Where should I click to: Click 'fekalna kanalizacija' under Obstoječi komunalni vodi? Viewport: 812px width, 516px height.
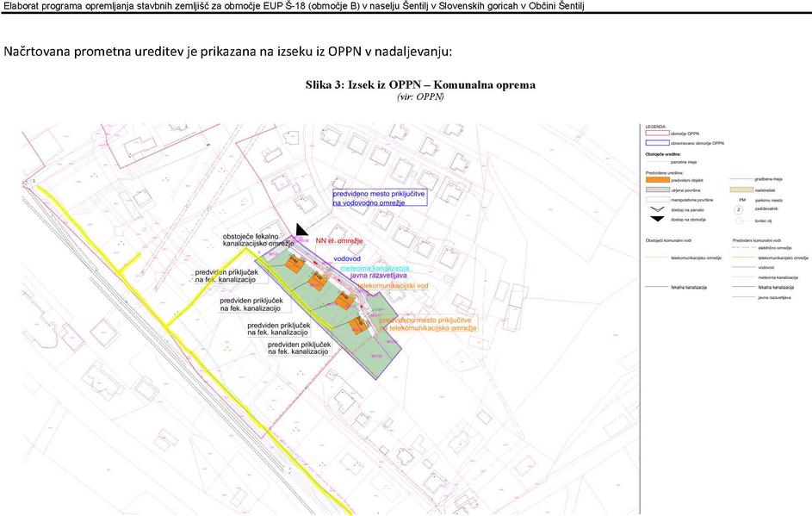689,287
